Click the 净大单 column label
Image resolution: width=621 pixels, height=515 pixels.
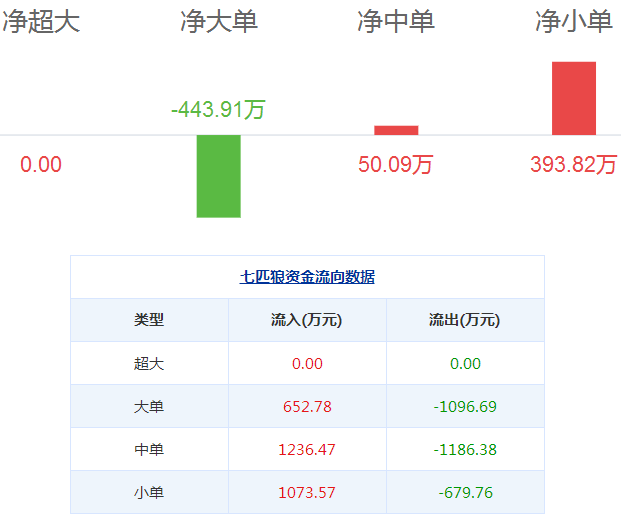click(x=219, y=21)
